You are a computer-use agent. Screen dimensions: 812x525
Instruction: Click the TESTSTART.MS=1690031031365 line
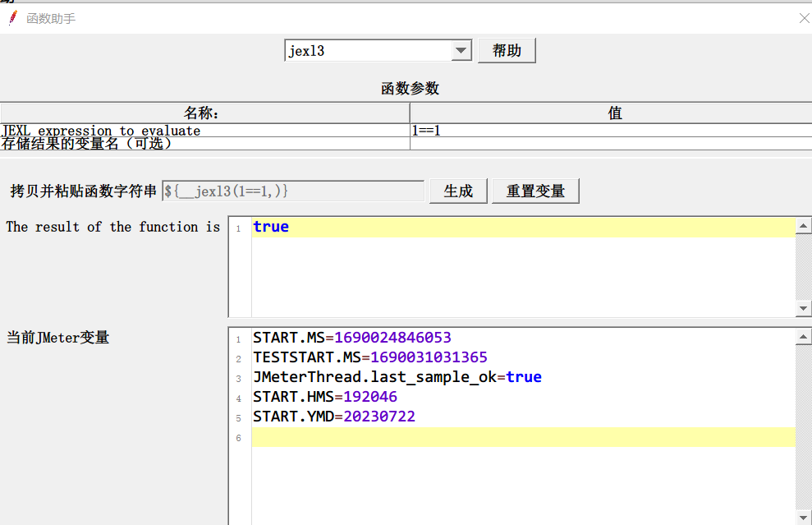coord(370,357)
